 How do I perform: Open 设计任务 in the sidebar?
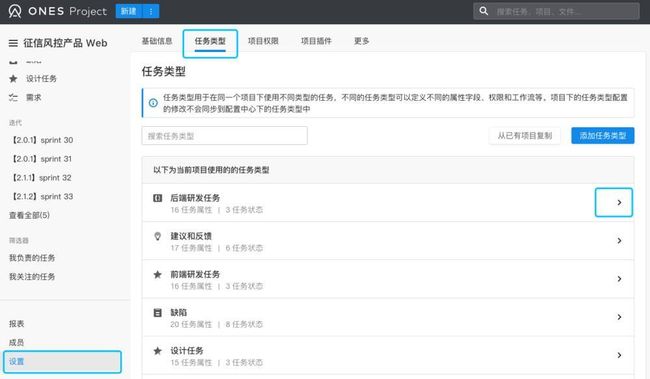point(41,79)
